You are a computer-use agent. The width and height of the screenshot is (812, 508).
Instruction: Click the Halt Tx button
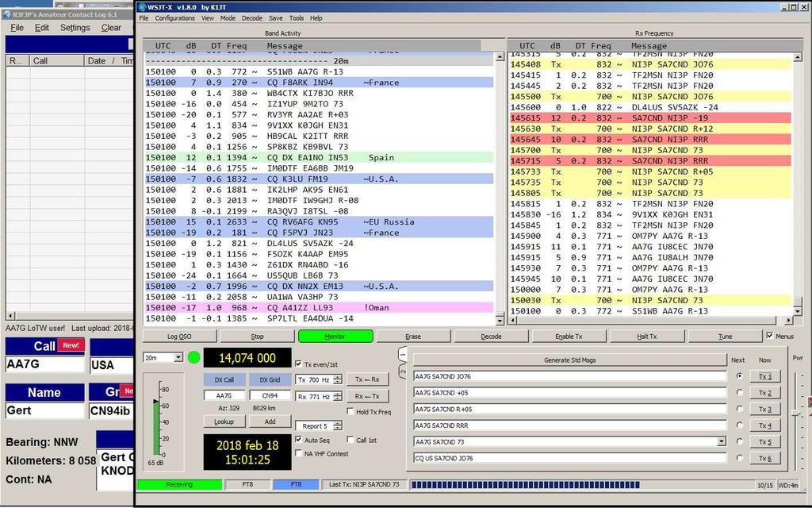pos(647,337)
